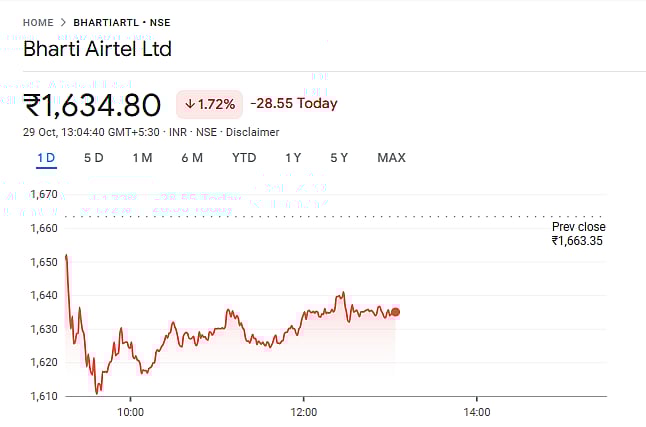
Task: Click the Bharti Airtel Ltd heading
Action: tap(97, 49)
